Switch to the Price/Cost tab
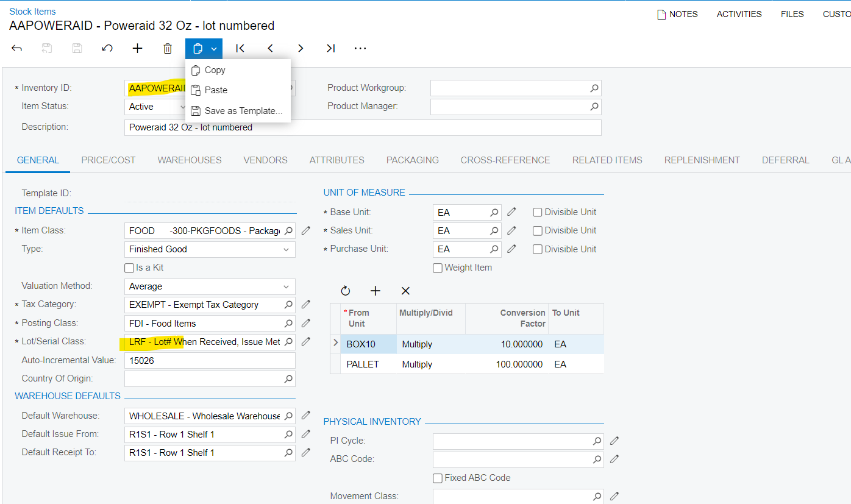Screen dimensions: 851x504 [109, 160]
